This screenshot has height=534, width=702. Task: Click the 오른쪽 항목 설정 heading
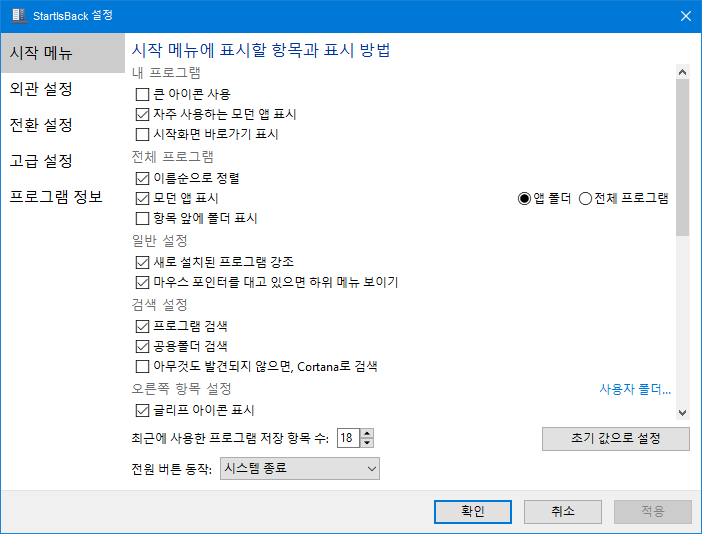181,389
